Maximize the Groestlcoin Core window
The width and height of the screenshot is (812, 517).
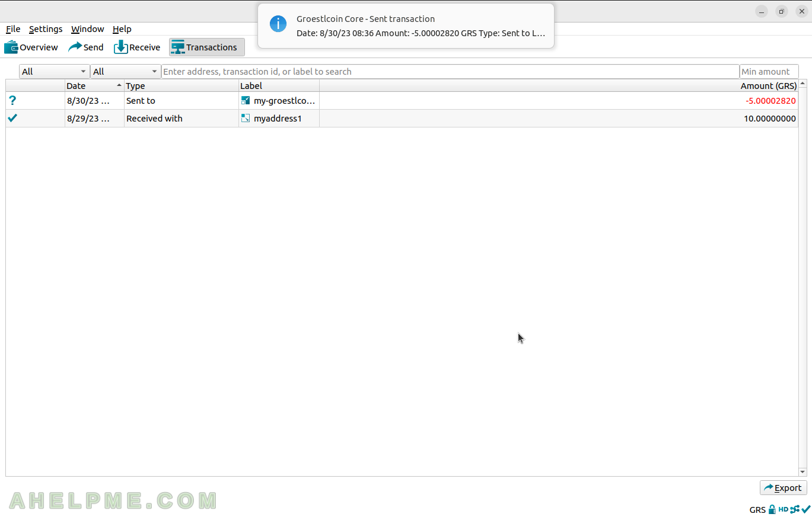[x=782, y=11]
